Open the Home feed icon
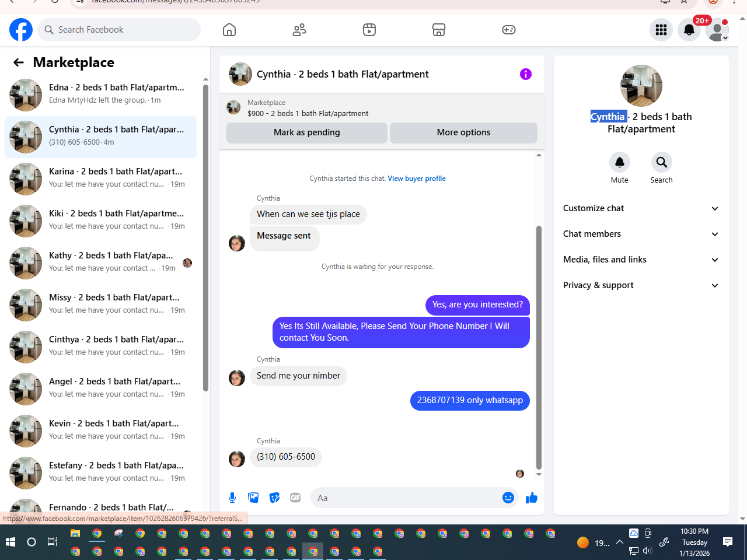747x560 pixels. [229, 30]
